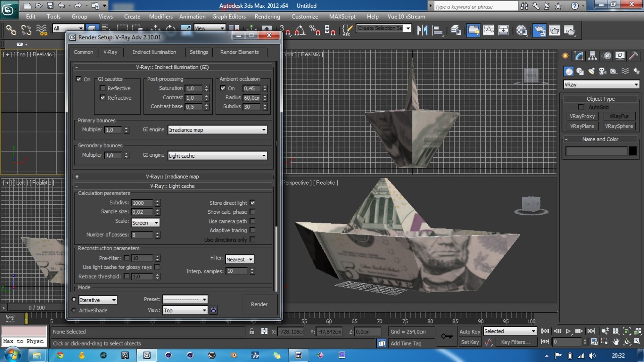Expand the V-Ray Irradiance map rollout
644x362 pixels.
tap(172, 176)
